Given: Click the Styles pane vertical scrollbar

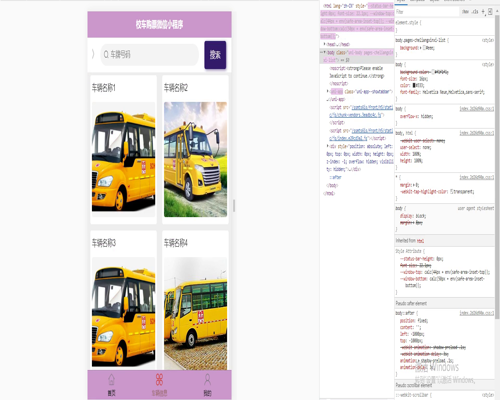Looking at the screenshot, I should [497, 167].
